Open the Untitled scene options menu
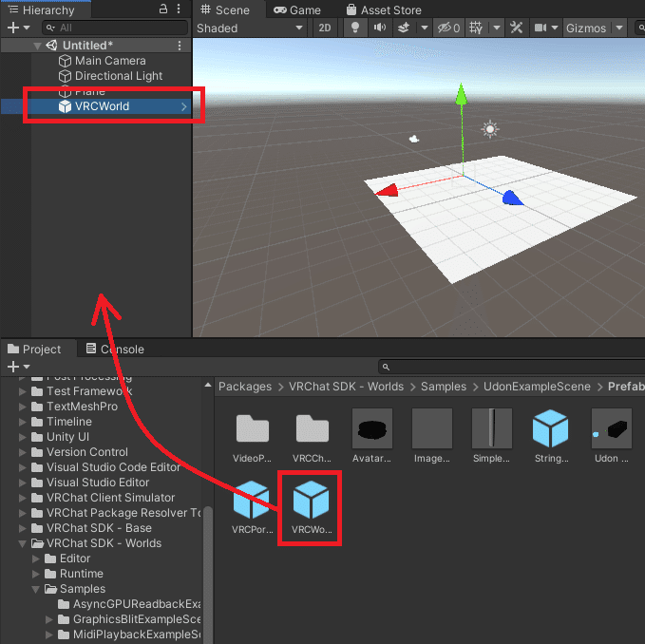 tap(180, 46)
